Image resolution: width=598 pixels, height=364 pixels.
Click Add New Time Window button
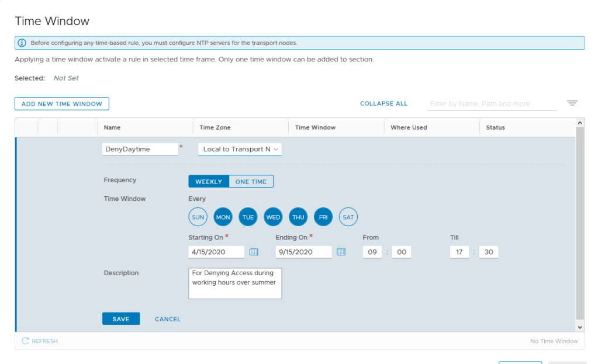62,104
